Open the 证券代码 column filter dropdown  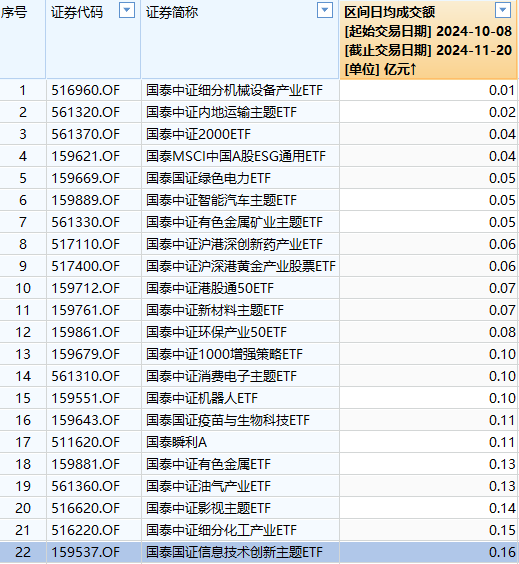[127, 10]
